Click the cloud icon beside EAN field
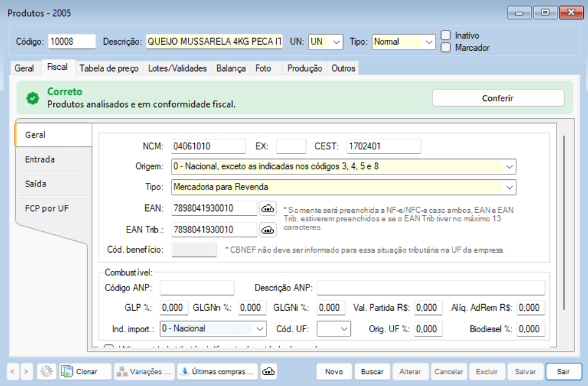Viewport: 588px width, 386px height. pos(268,208)
